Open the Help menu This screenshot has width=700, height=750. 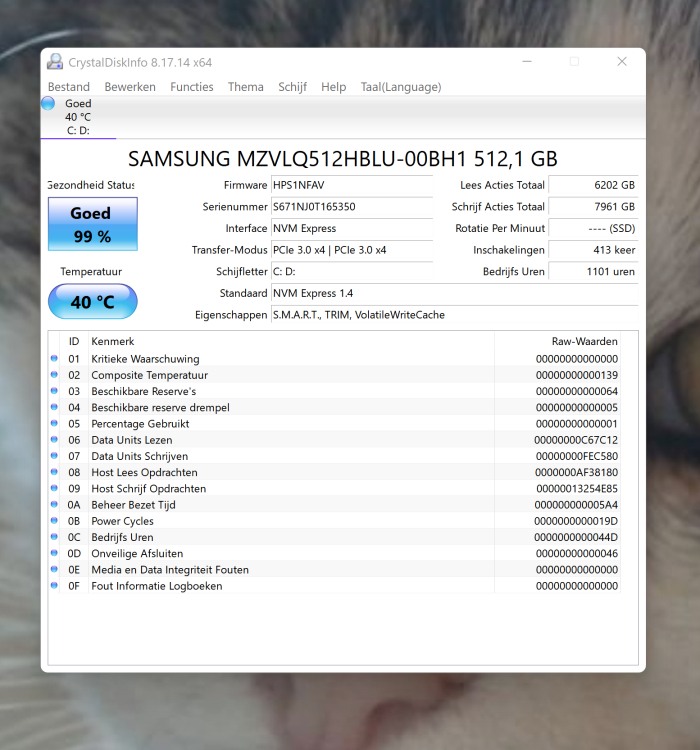coord(333,87)
